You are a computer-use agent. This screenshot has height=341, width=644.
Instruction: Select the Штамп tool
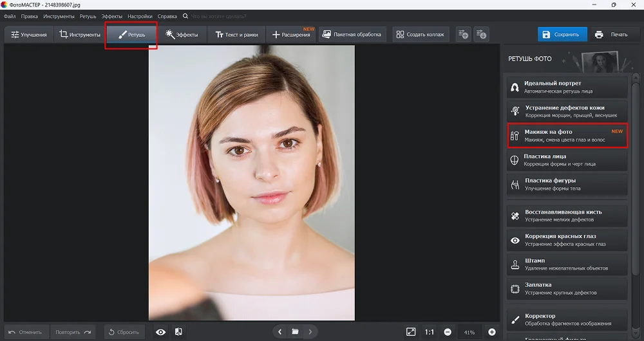pos(567,264)
